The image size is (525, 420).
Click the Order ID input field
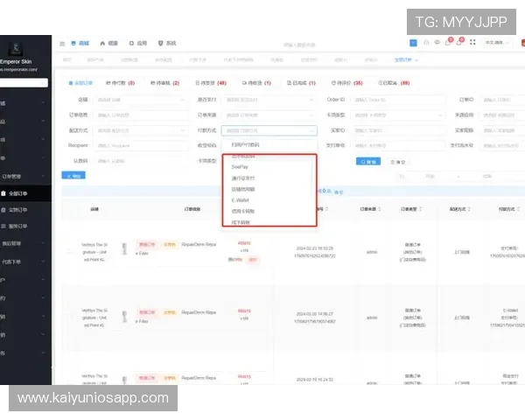coord(398,100)
